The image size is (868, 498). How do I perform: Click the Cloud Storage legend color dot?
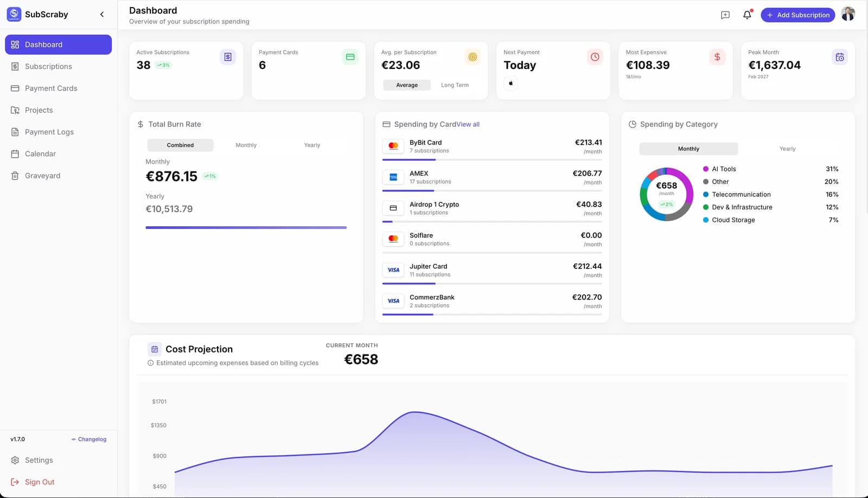click(706, 220)
